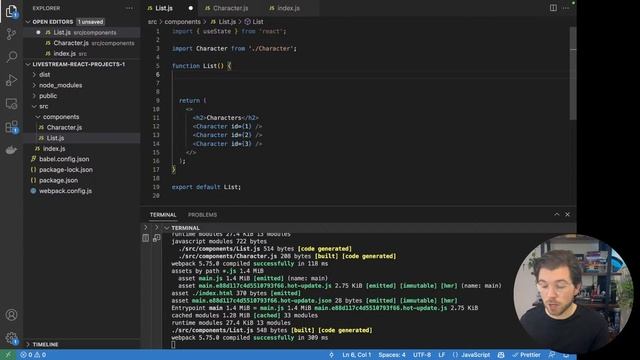Screen dimensions: 640x360
Task: Maximize the panel with the up chevron
Action: [557, 214]
